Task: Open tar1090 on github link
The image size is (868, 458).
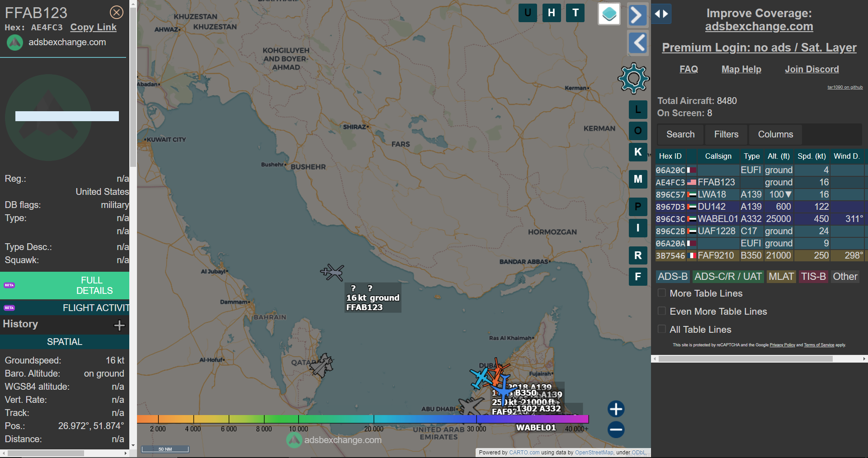Action: (x=845, y=87)
